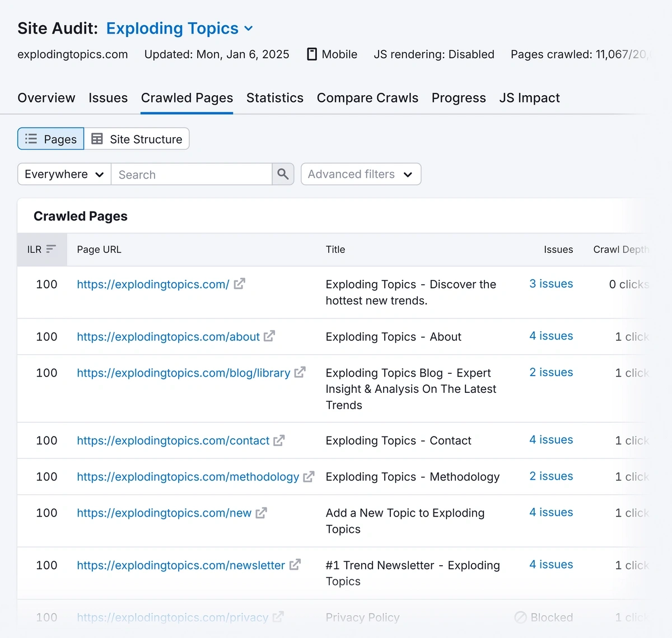
Task: Open the Progress tab
Action: pyautogui.click(x=459, y=98)
